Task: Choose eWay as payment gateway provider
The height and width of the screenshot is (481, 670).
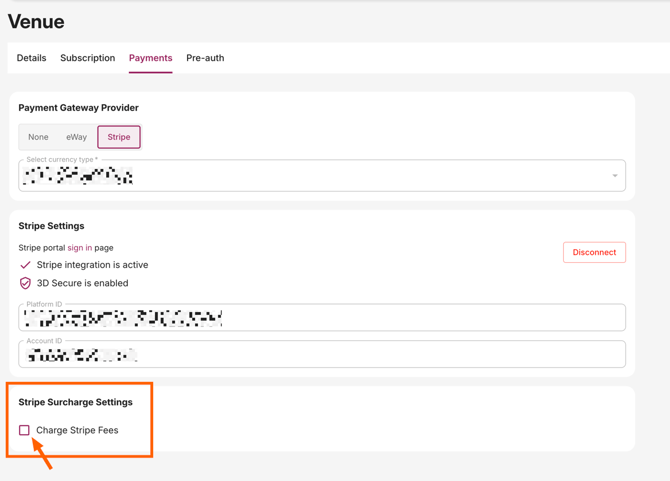Action: tap(76, 137)
